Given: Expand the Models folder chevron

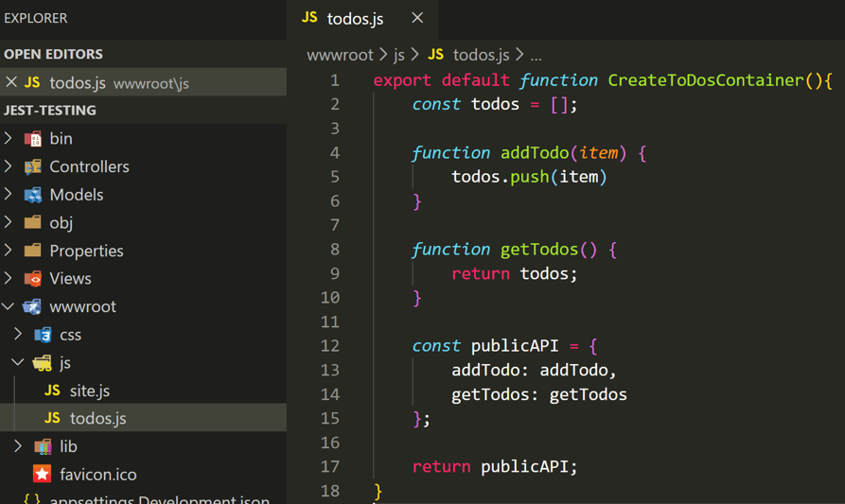Looking at the screenshot, I should pos(9,195).
